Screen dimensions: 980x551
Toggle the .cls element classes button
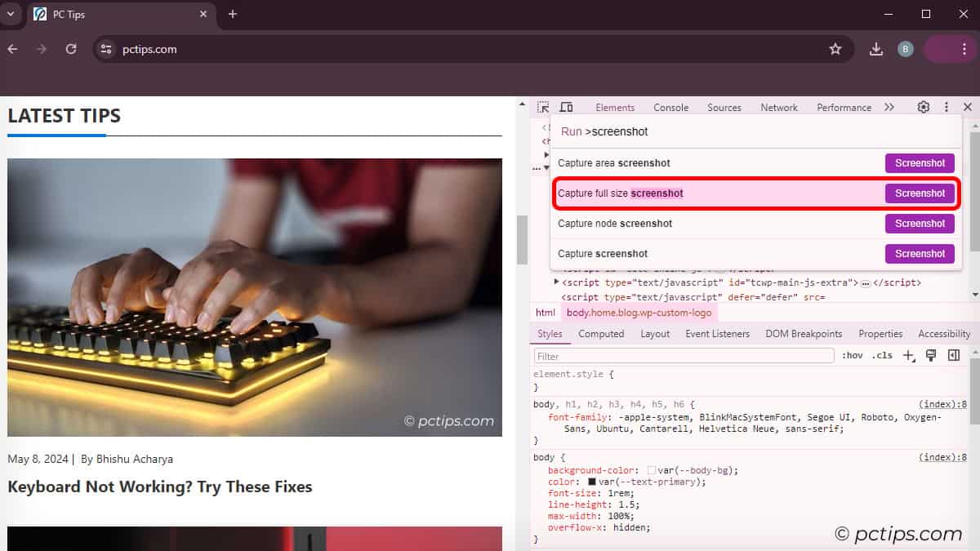(882, 356)
